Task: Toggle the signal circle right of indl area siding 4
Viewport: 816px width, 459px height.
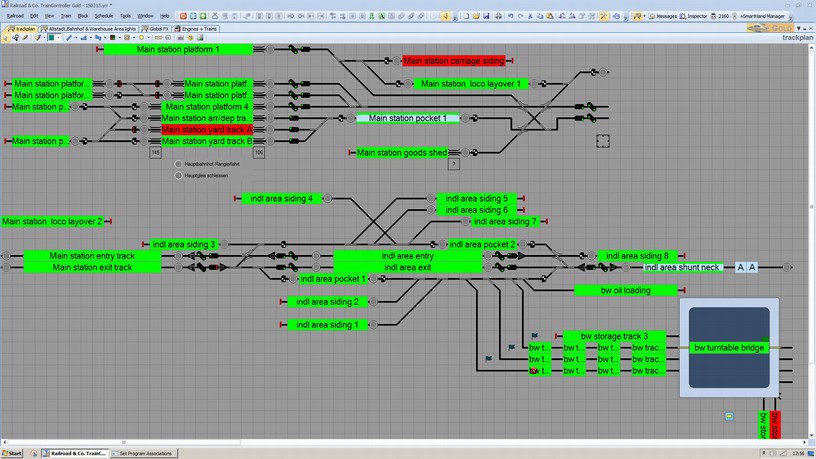Action: point(328,198)
